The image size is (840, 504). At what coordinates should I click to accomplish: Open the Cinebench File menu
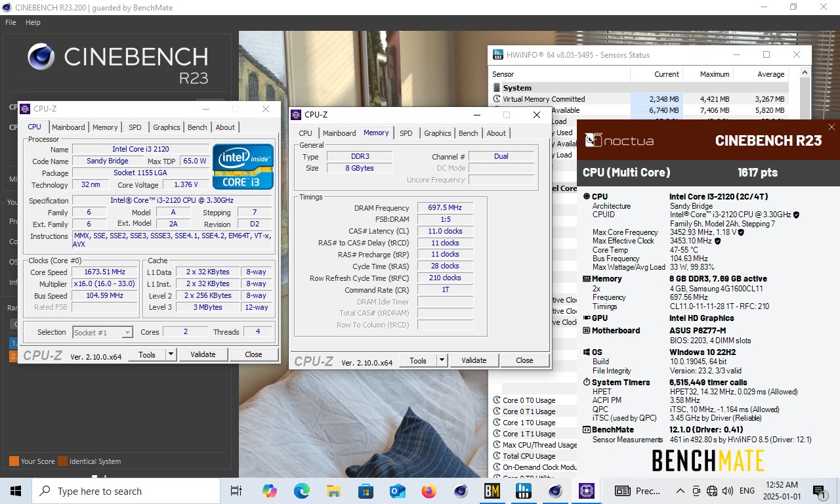[10, 22]
